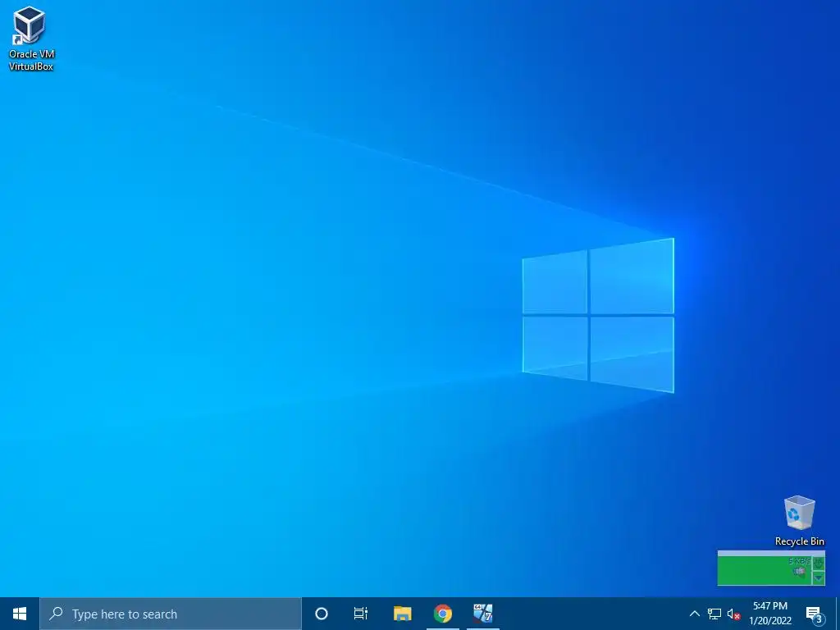Show hidden system tray icons

(x=694, y=614)
